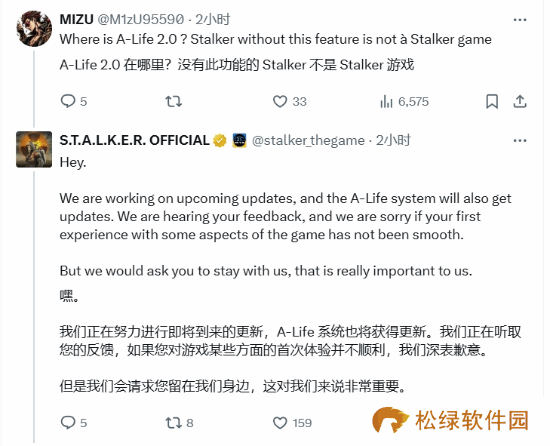The image size is (550, 446).
Task: Visit the @M1zU95590 handle link
Action: pyautogui.click(x=140, y=19)
